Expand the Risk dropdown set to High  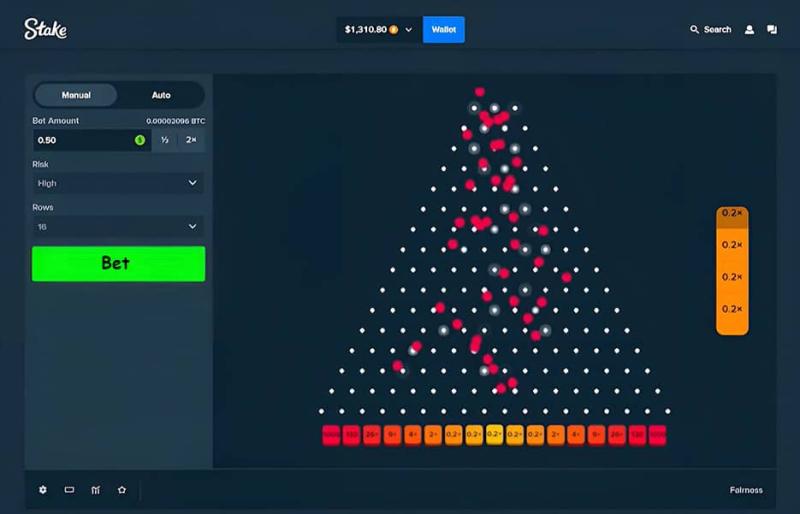point(118,183)
